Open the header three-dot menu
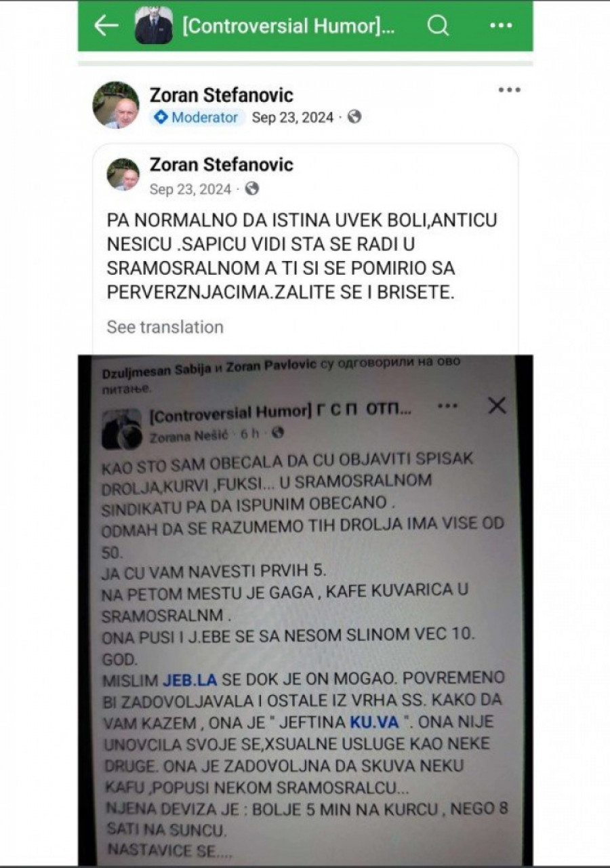Viewport: 610px width, 868px height. click(x=501, y=26)
